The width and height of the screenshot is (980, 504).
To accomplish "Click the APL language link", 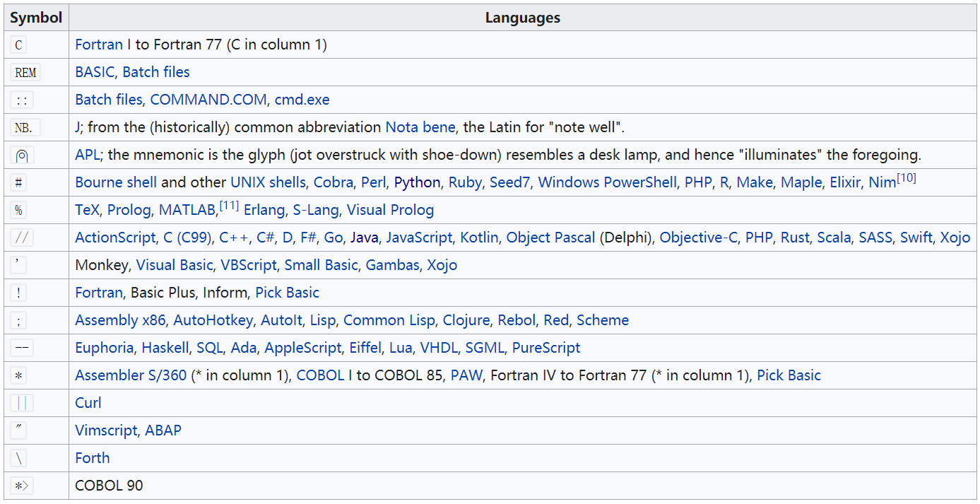I will (x=88, y=155).
